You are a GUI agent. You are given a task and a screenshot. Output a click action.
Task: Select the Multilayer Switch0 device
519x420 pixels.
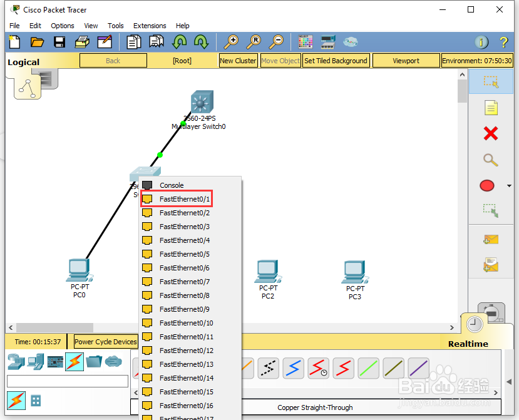pyautogui.click(x=202, y=101)
